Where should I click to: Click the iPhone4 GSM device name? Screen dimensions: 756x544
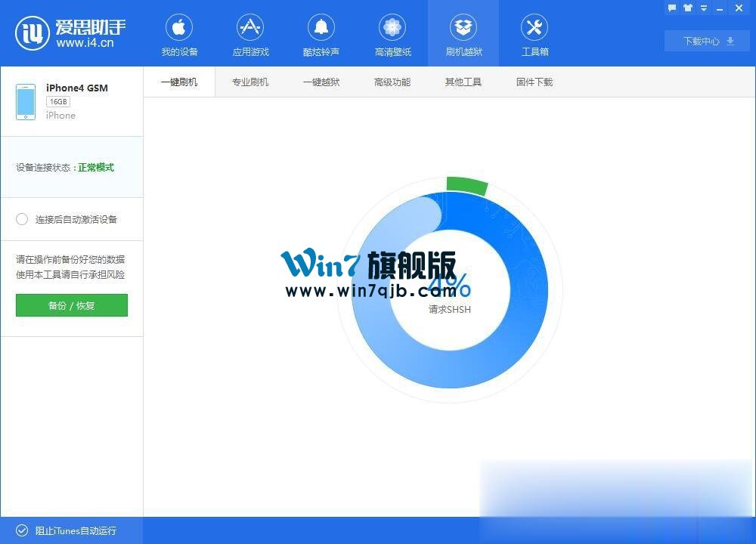pos(77,88)
